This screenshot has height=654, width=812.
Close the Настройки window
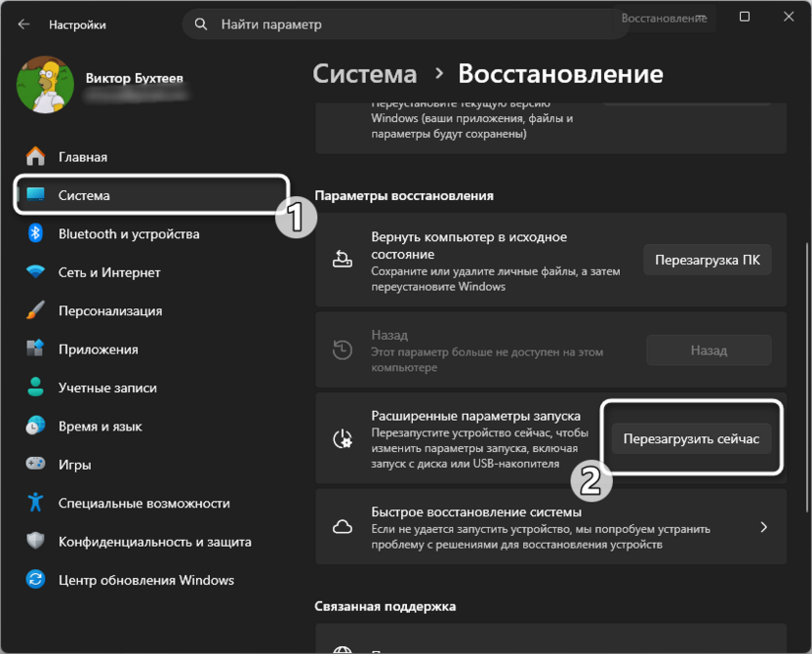pos(789,17)
